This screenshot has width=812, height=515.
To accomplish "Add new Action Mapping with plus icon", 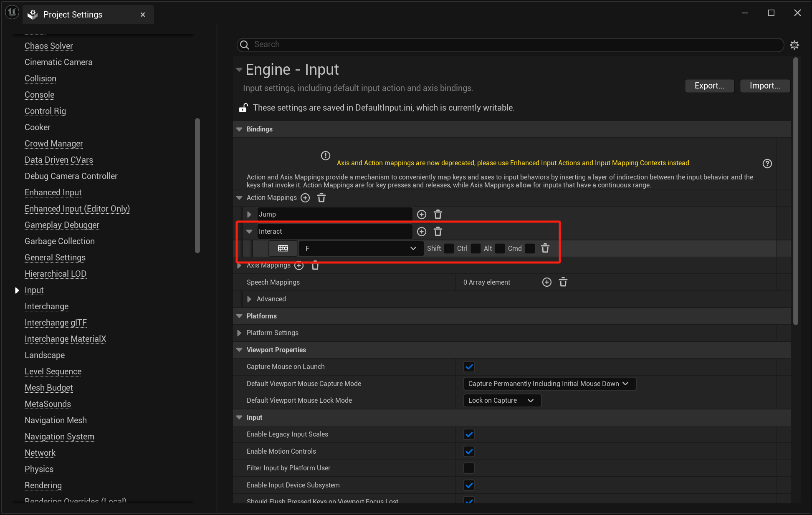I will point(305,198).
